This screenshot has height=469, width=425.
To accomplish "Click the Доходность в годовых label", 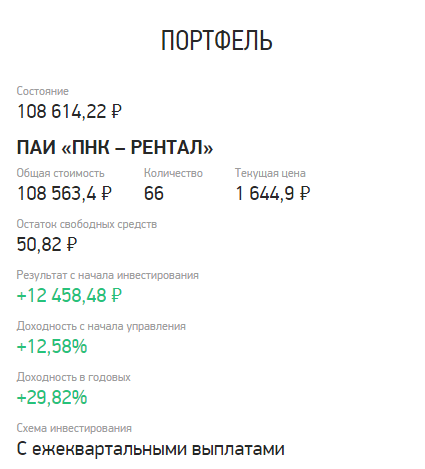I will click(x=74, y=377).
